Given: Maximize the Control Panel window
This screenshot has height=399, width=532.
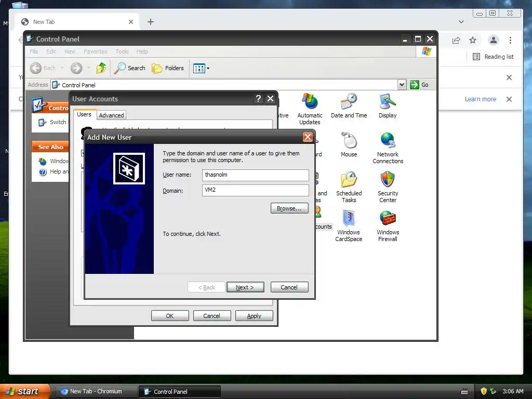Looking at the screenshot, I should point(418,39).
